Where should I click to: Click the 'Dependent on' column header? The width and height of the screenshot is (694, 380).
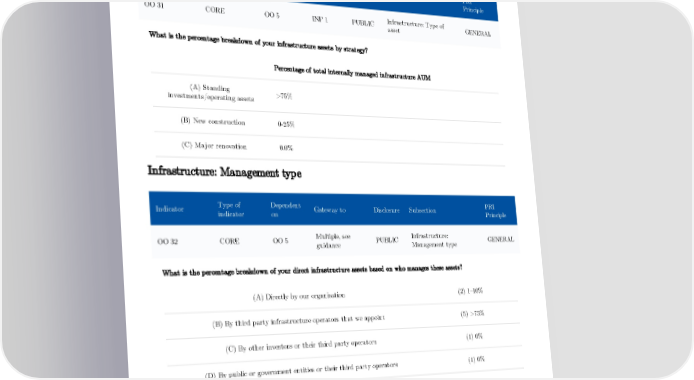tap(285, 210)
